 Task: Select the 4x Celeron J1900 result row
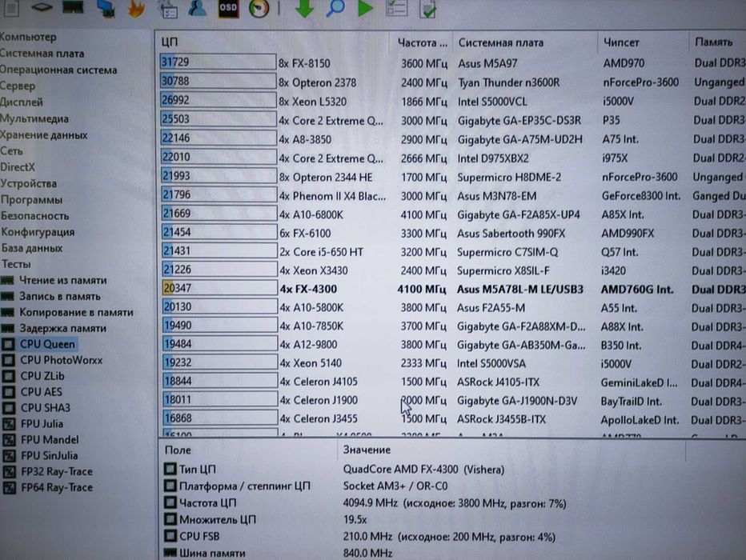452,400
